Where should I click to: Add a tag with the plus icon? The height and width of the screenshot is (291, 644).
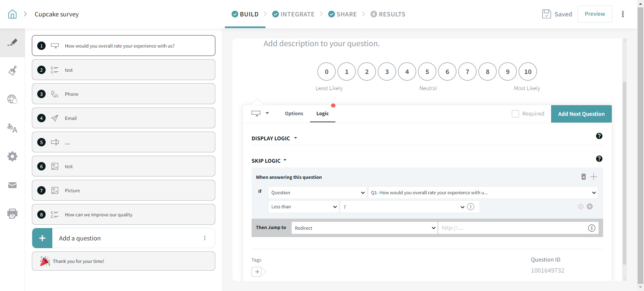coord(257,272)
